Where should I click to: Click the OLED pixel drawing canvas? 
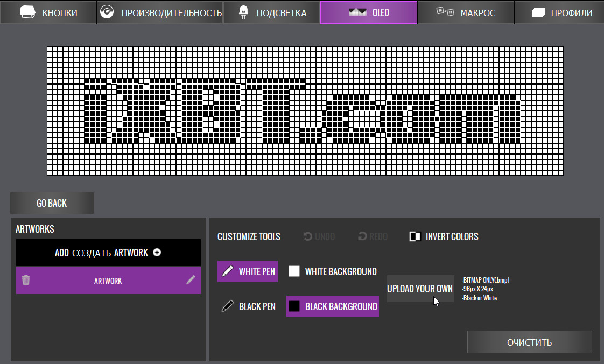coord(305,111)
